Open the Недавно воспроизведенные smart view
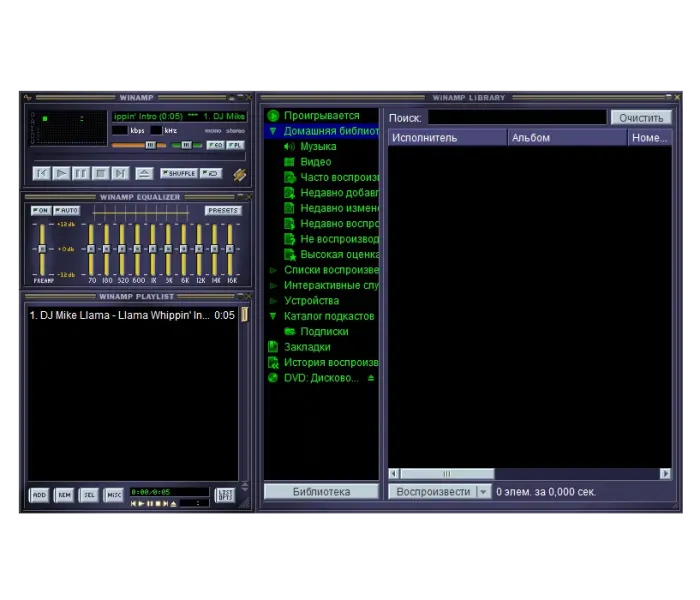The height and width of the screenshot is (600, 700). tap(331, 224)
